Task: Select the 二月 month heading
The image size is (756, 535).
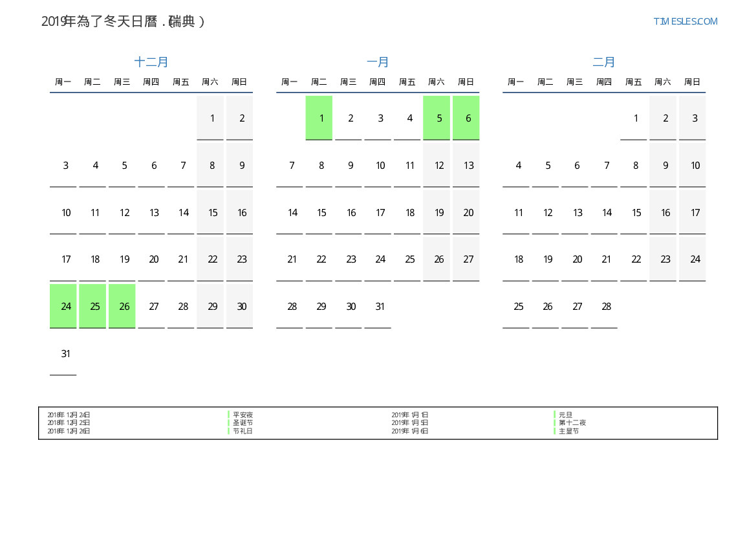Action: point(604,62)
